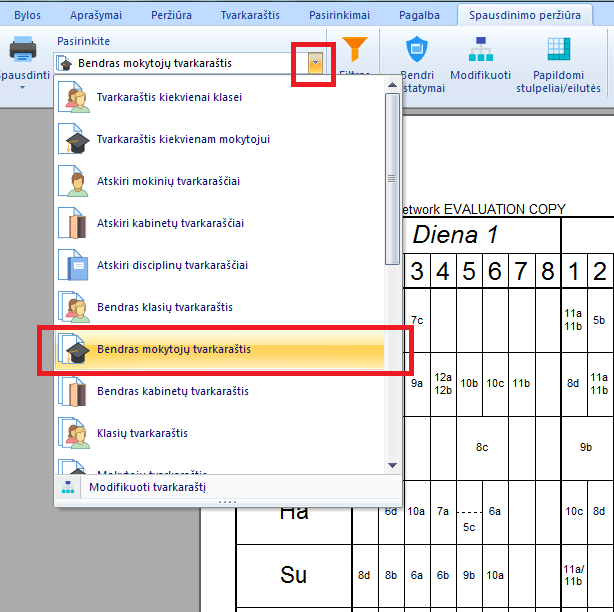Expand the arrow under Spausdinti button

coord(22,87)
